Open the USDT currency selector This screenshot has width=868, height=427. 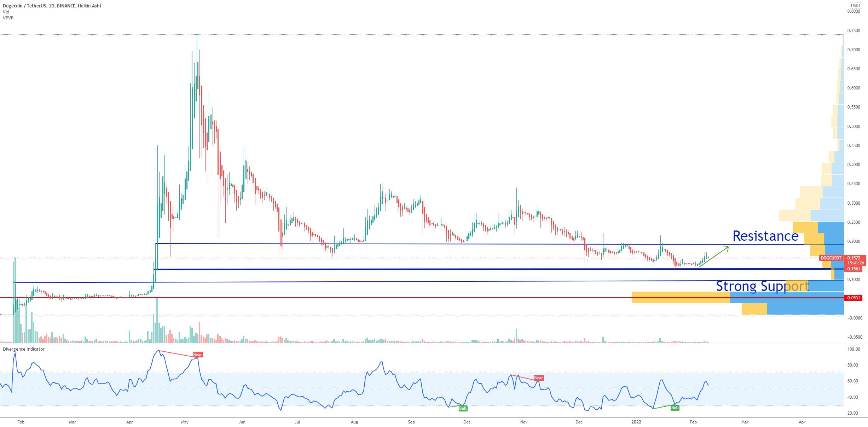pos(856,5)
